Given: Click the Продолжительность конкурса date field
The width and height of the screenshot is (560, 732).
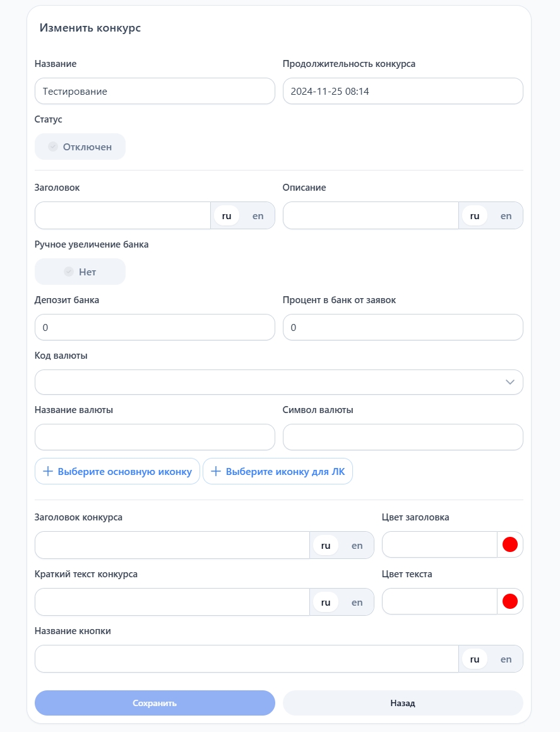Looking at the screenshot, I should 403,91.
